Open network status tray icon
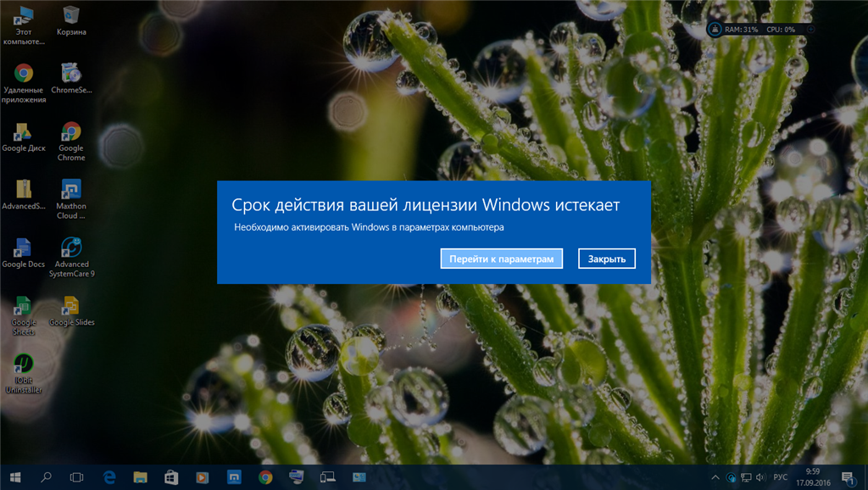The width and height of the screenshot is (868, 490). coord(746,477)
